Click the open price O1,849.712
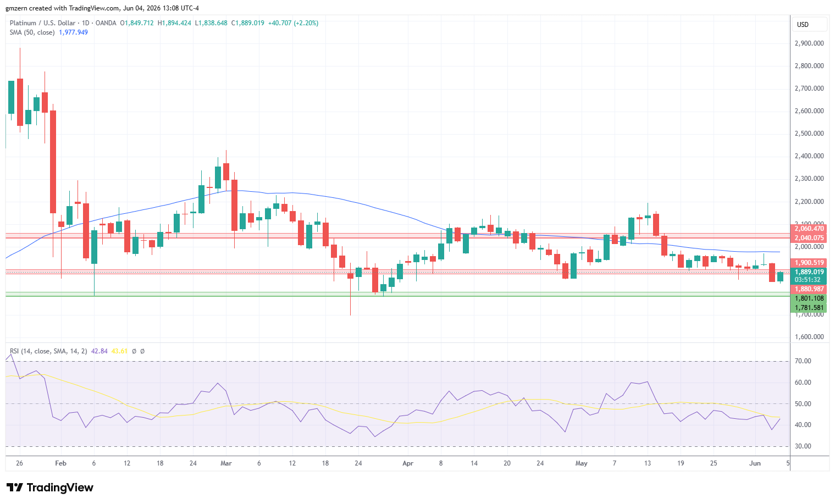Screen dimensions: 835x504 137,23
